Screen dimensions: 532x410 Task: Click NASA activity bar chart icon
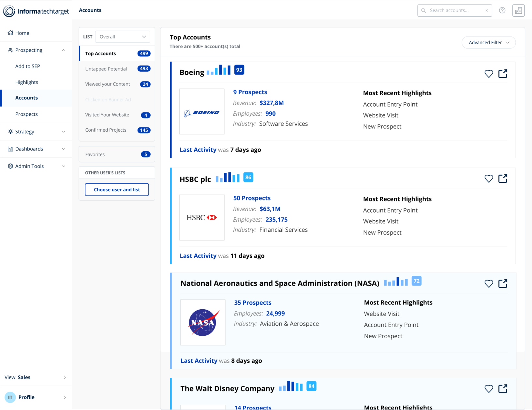click(396, 281)
